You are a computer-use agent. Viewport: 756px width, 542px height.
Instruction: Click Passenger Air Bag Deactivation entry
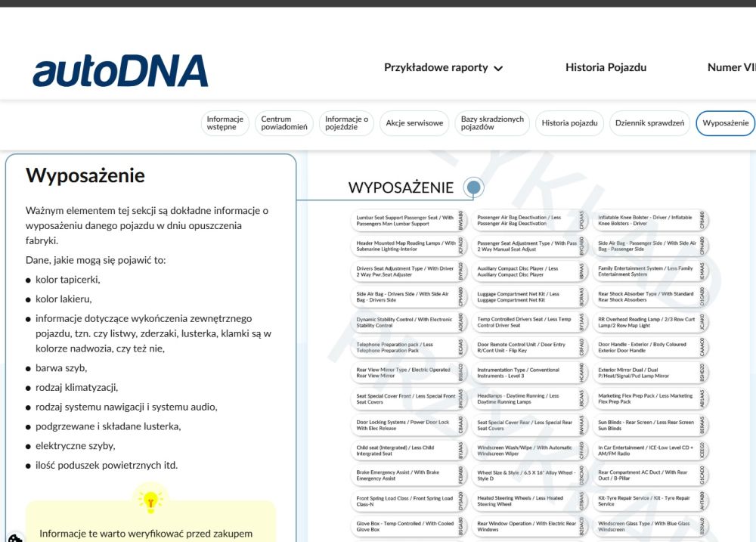[528, 221]
